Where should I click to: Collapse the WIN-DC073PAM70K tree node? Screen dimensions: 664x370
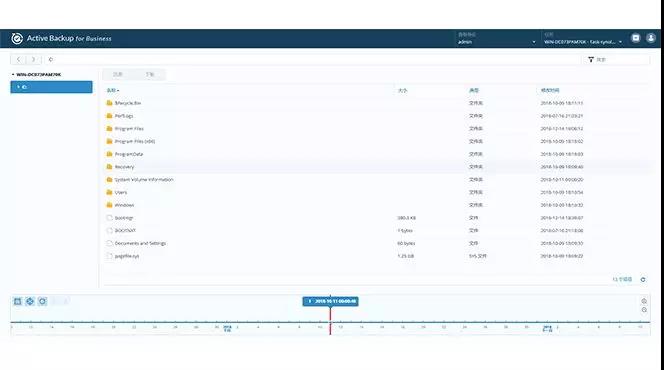click(13, 75)
